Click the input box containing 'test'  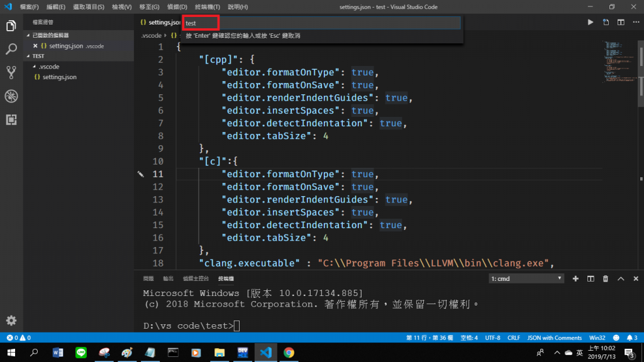click(x=323, y=23)
